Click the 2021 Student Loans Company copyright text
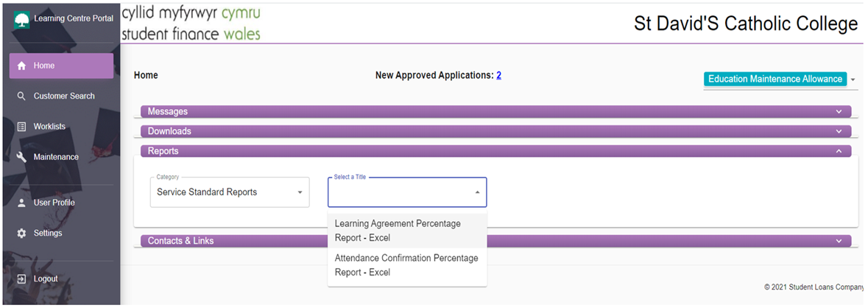Screen dimensions: 868x308 point(815,287)
